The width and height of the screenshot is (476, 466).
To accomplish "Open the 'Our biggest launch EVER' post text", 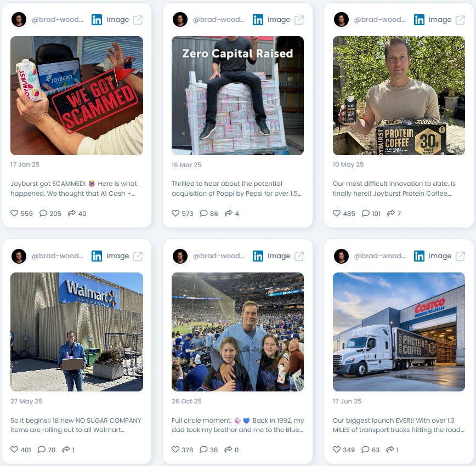I will coord(399,425).
